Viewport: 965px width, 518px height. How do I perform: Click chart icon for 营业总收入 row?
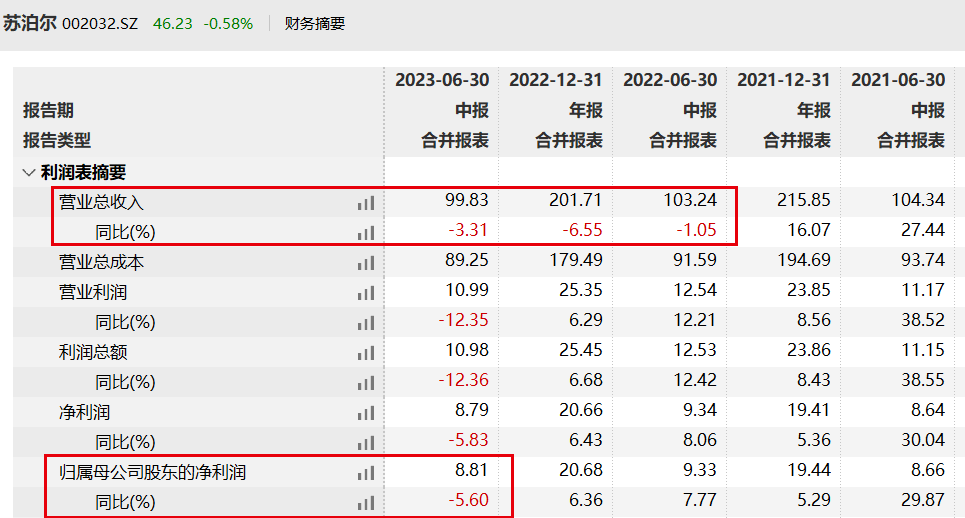coord(366,203)
